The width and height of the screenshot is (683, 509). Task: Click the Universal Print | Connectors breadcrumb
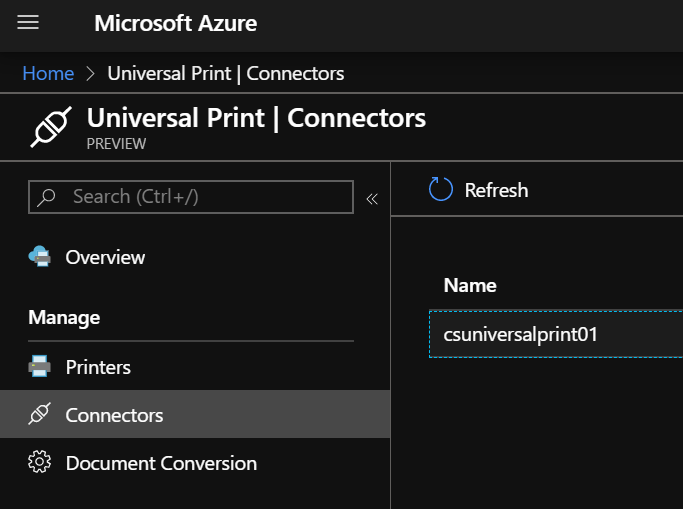(225, 74)
